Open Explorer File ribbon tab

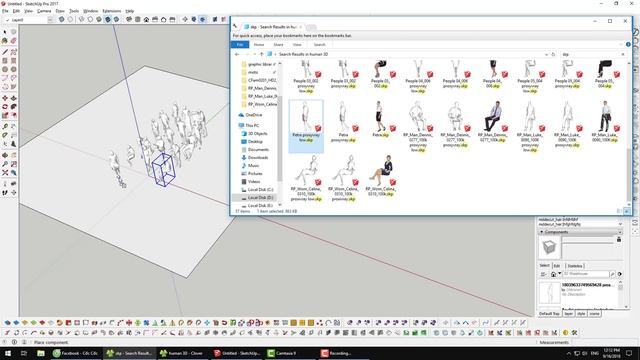(x=240, y=44)
